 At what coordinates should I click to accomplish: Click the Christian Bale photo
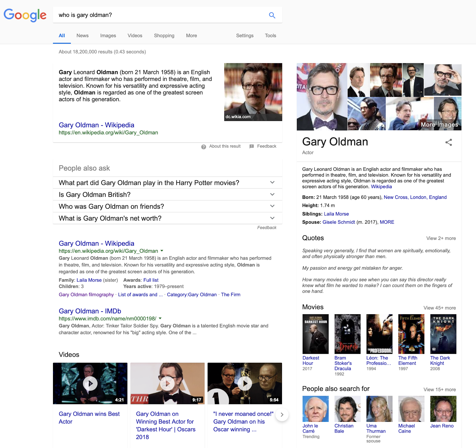[347, 409]
